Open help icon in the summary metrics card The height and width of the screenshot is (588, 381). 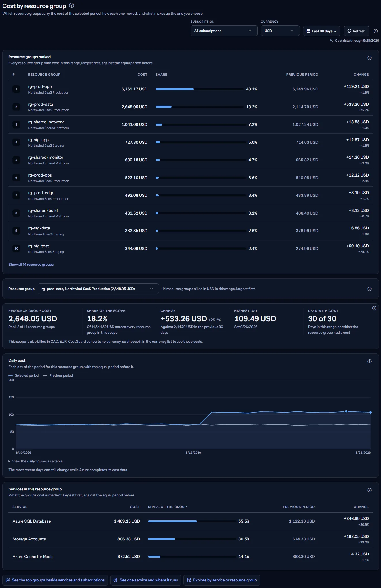click(x=374, y=308)
